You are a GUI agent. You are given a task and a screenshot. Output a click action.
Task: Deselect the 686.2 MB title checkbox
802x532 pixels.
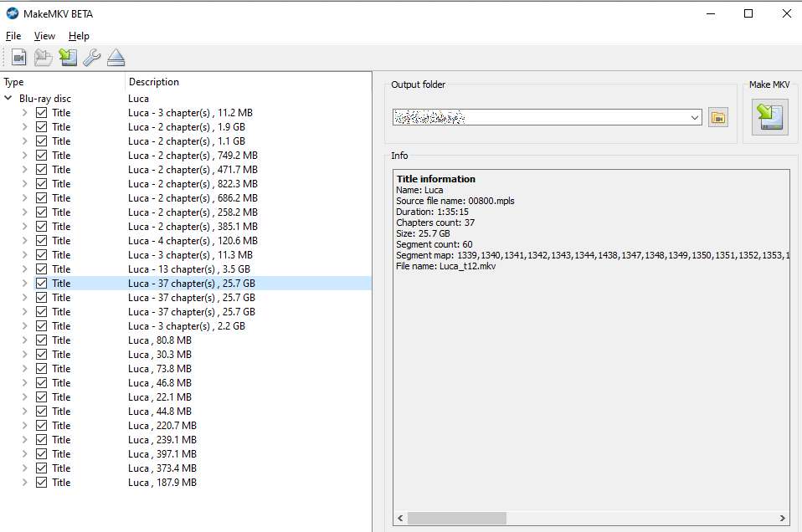(x=41, y=198)
